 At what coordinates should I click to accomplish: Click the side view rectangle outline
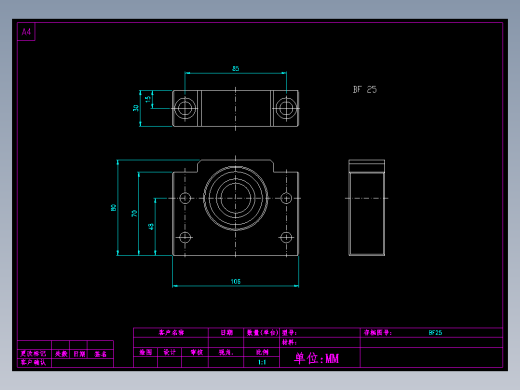pyautogui.click(x=367, y=208)
